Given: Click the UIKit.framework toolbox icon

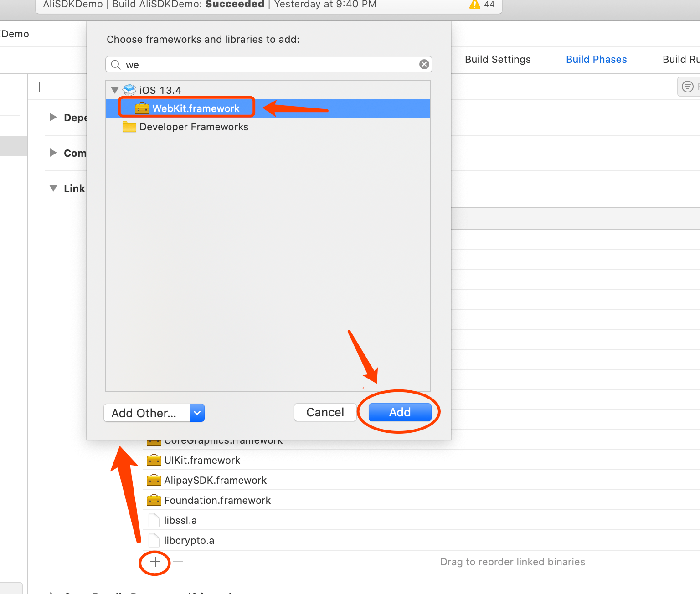Looking at the screenshot, I should [154, 460].
